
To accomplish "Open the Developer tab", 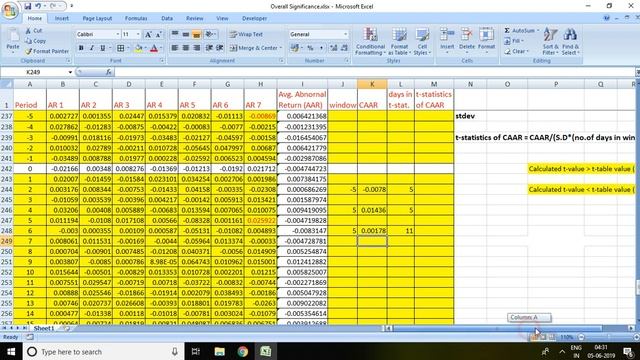I will [254, 18].
